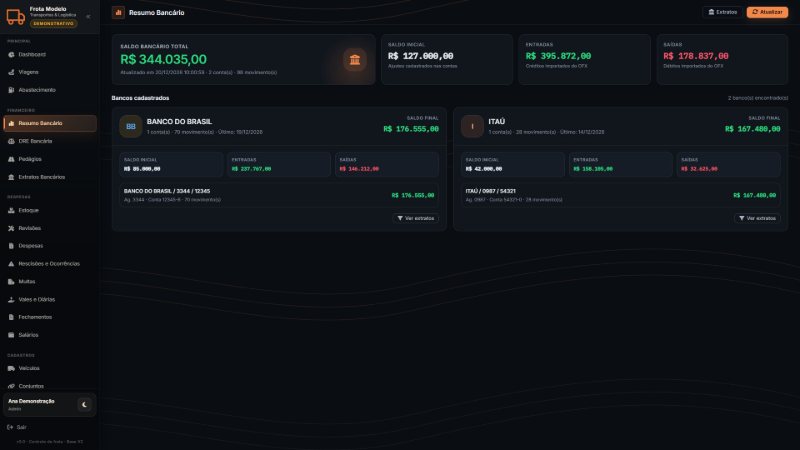Open Extratos Bancários menu item

pyautogui.click(x=49, y=177)
